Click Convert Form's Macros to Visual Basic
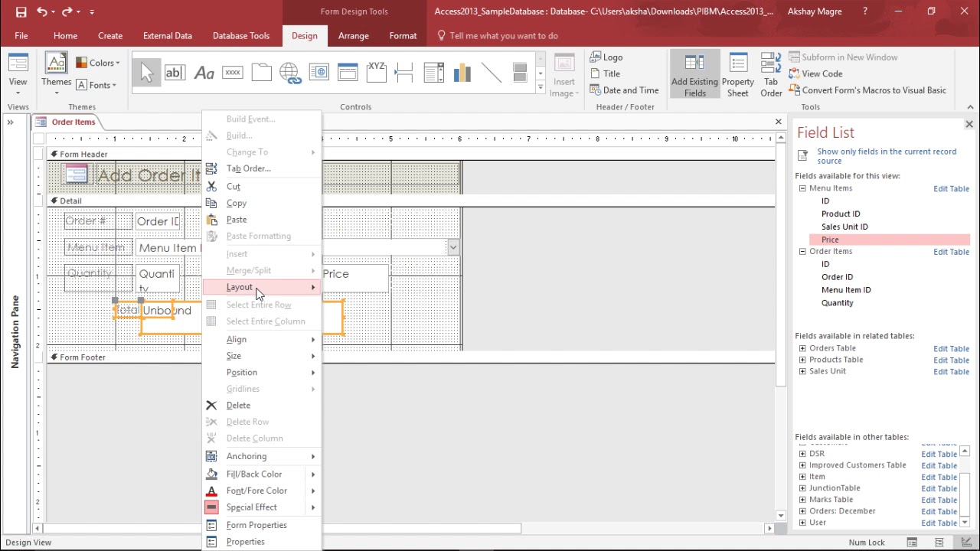The height and width of the screenshot is (551, 980). tap(867, 90)
